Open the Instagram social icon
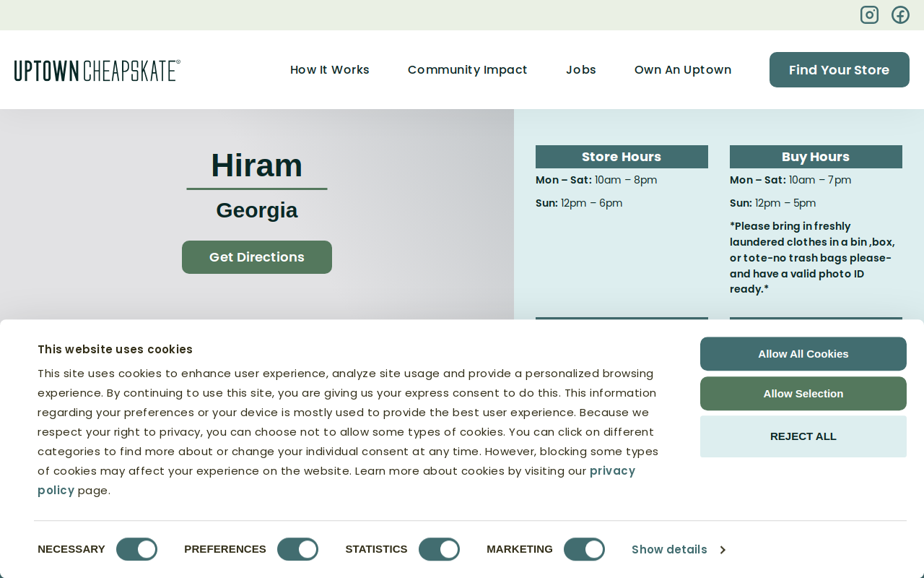 (x=869, y=15)
